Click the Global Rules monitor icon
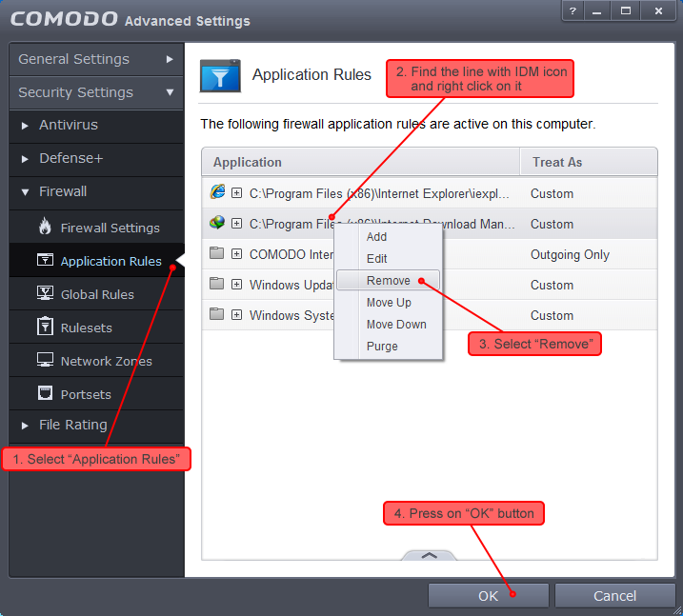Screen dimensions: 683x616 click(45, 293)
